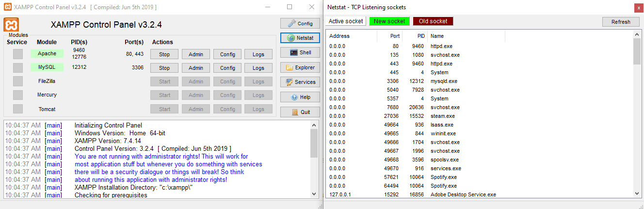Stop the Apache module
The width and height of the screenshot is (644, 209).
[x=164, y=54]
